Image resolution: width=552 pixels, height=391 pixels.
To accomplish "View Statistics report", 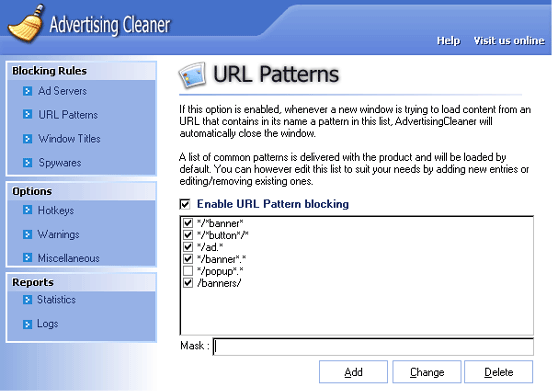I will (x=56, y=299).
